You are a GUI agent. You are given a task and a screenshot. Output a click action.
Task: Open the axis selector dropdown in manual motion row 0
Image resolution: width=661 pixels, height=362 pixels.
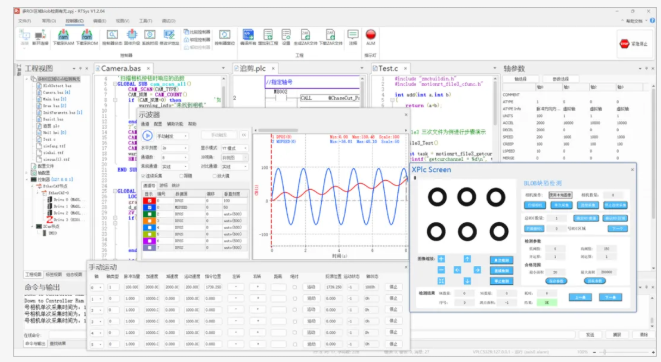pos(97,287)
